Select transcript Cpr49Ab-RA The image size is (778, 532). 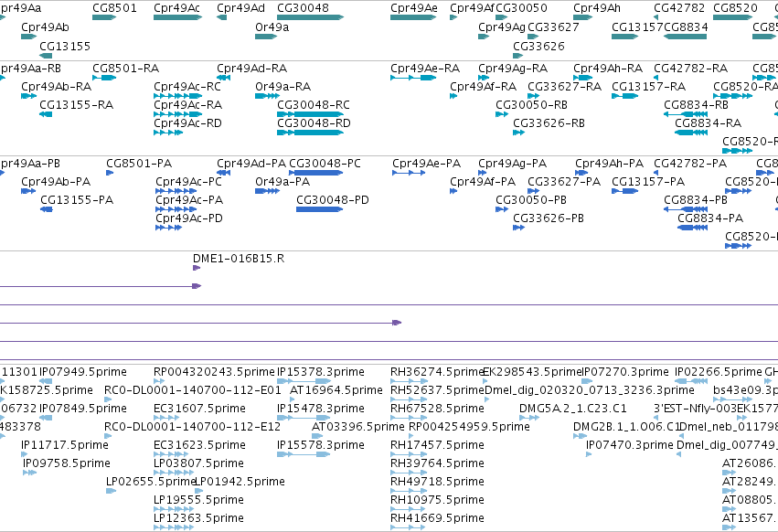(56, 87)
